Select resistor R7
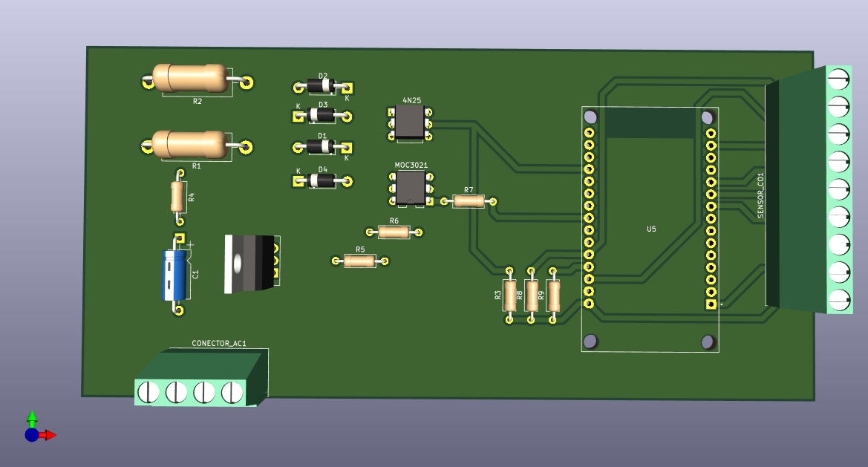The height and width of the screenshot is (467, 868). (x=468, y=201)
